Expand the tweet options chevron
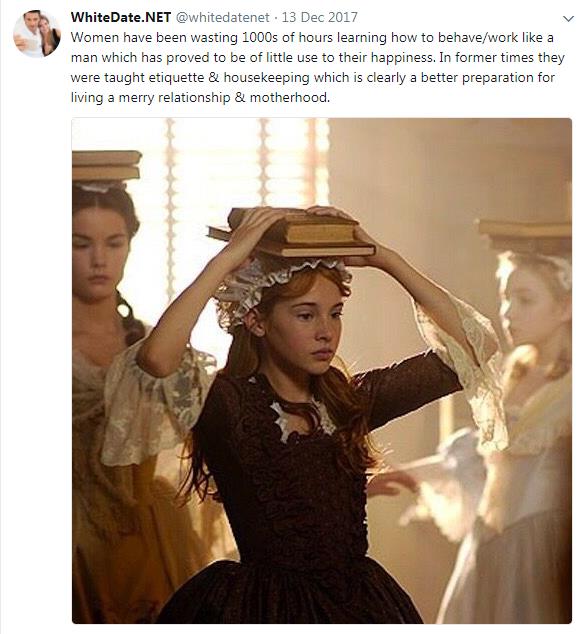The image size is (587, 634). point(568,19)
